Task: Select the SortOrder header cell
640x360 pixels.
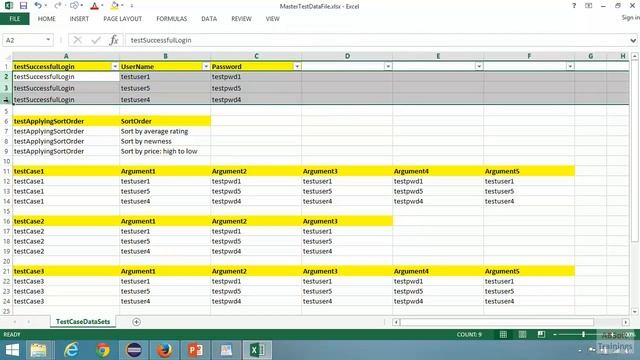Action: click(165, 121)
